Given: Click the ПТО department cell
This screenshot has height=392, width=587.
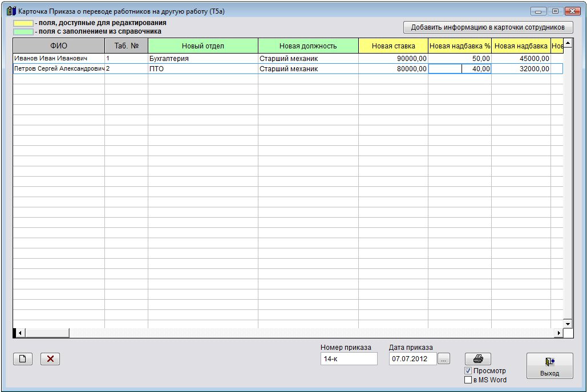Looking at the screenshot, I should coord(203,69).
